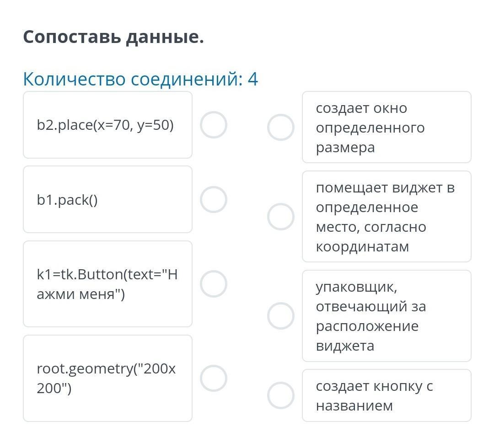
Task: Click the 'Количество соединений' label text
Action: pos(132,79)
